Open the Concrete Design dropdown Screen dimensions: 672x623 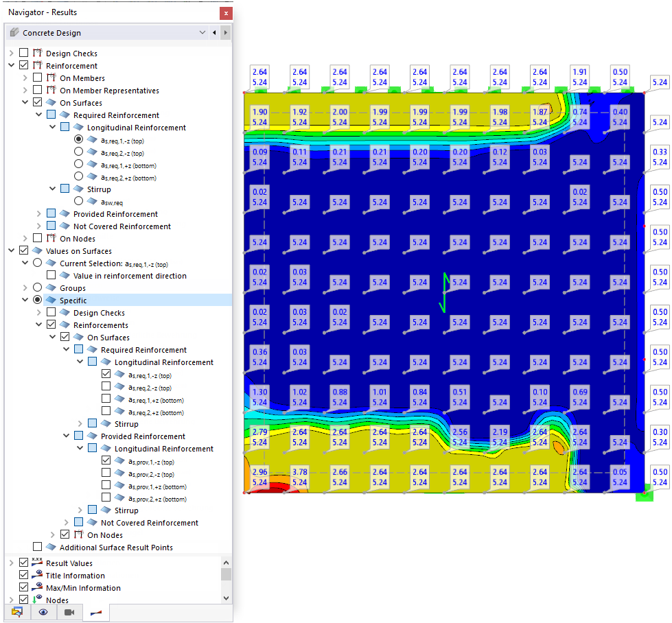tap(202, 32)
